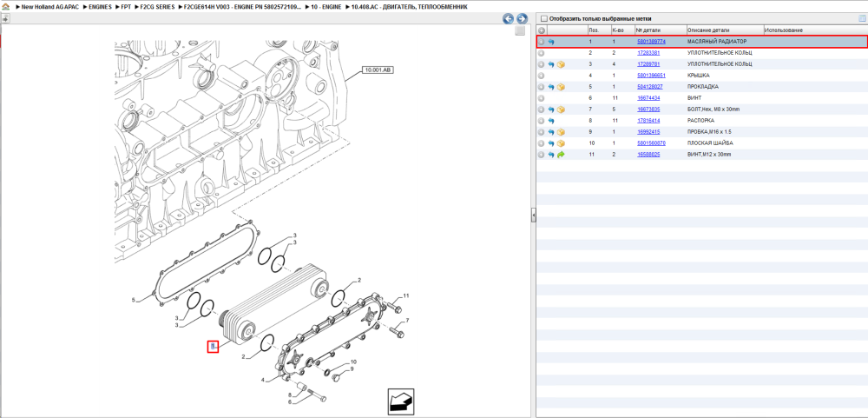The height and width of the screenshot is (418, 868).
Task: Add part 16674434 using its gray circle icon
Action: [542, 98]
